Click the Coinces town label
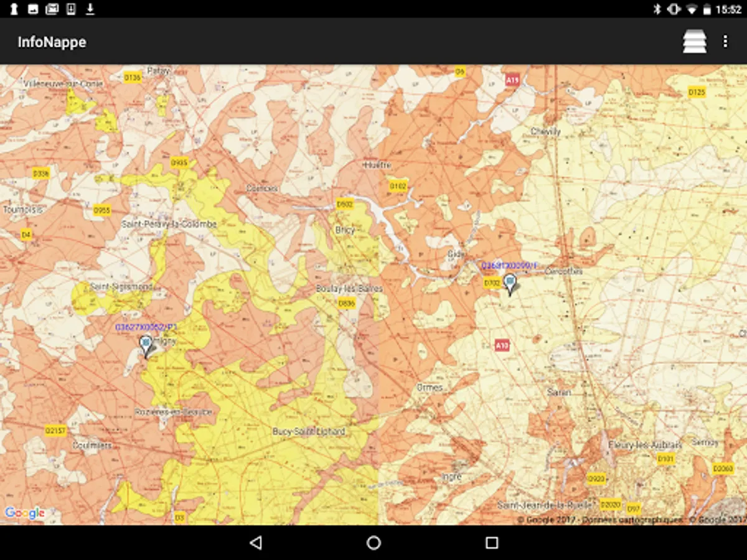Screen dimensions: 747x560 (261, 188)
